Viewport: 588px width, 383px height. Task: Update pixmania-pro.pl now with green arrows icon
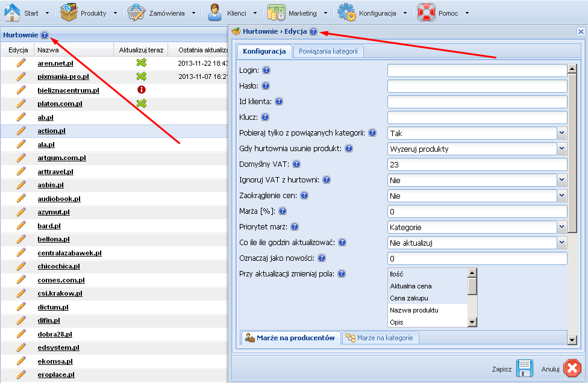[142, 76]
